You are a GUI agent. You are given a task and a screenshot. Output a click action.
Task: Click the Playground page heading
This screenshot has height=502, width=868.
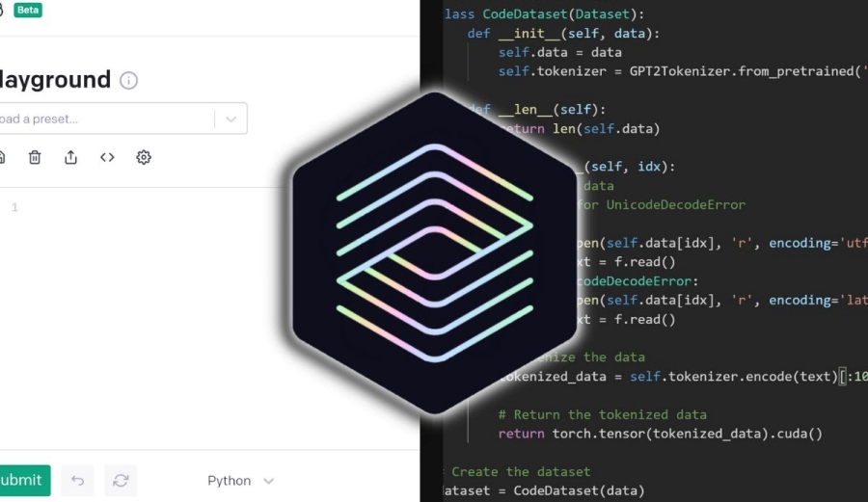pos(53,80)
